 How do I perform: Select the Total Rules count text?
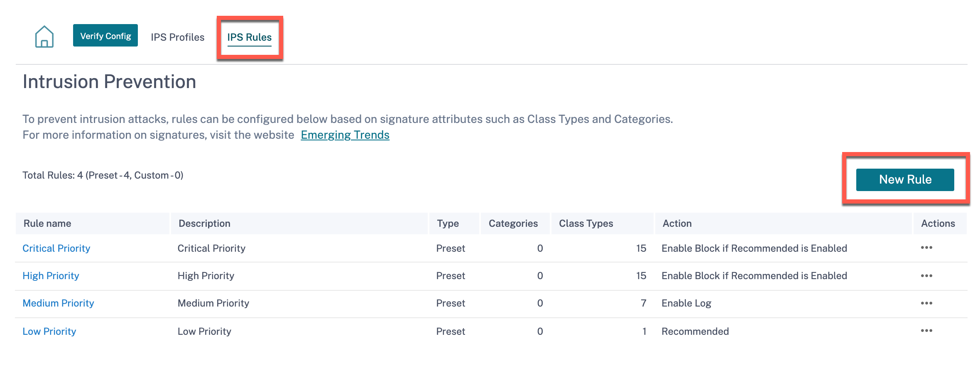point(103,175)
